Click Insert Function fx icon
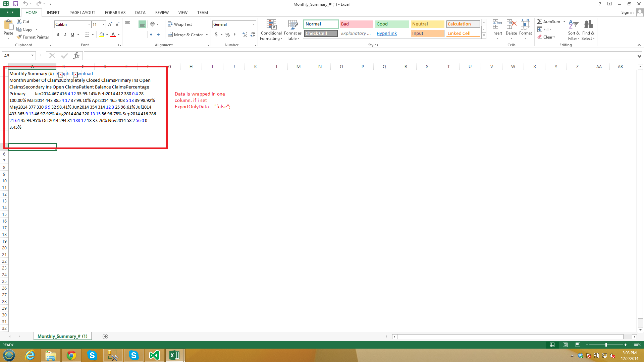 76,56
